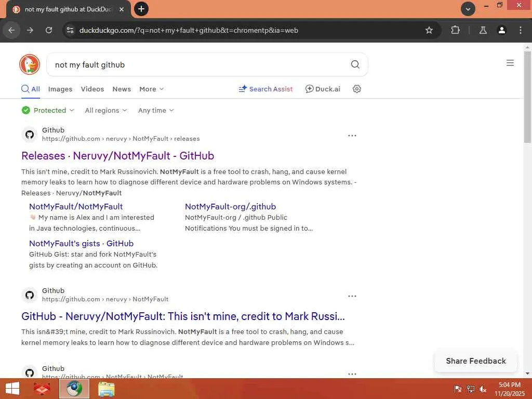View site information icon in address bar
This screenshot has height=399, width=532.
(70, 30)
